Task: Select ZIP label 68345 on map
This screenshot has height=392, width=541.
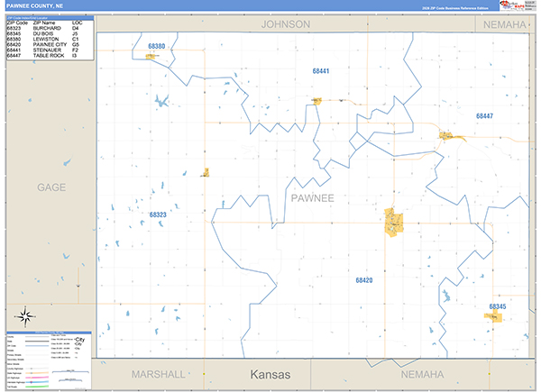Action: click(497, 306)
